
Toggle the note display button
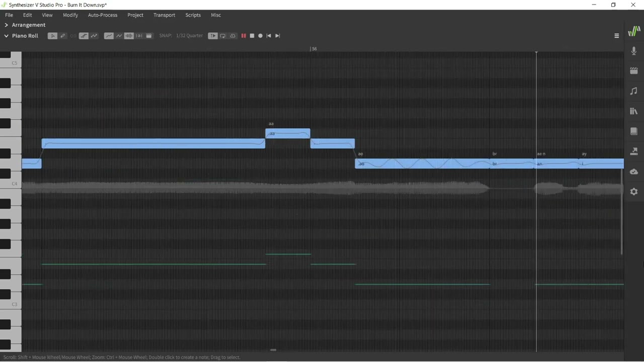84,36
